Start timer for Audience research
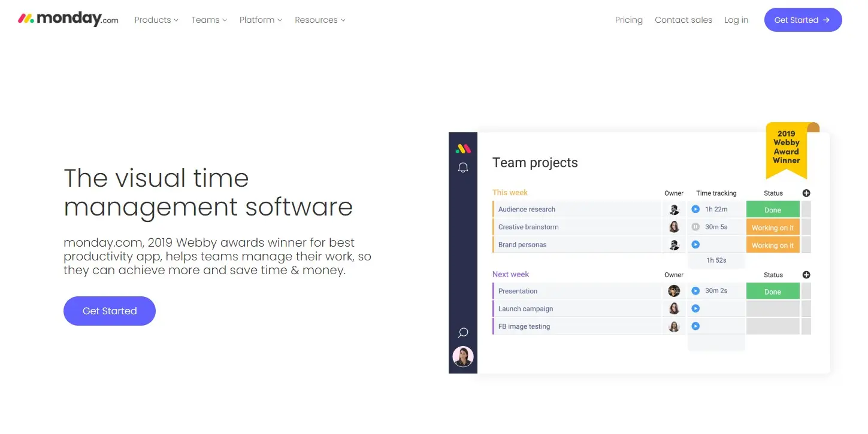868x434 pixels. 695,210
